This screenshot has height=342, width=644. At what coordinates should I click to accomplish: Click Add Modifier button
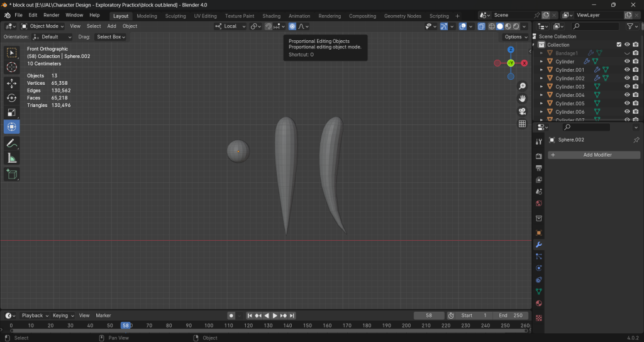coord(594,155)
